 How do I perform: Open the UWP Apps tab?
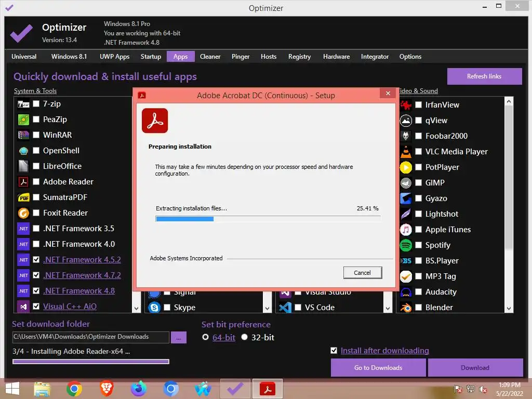tap(115, 57)
